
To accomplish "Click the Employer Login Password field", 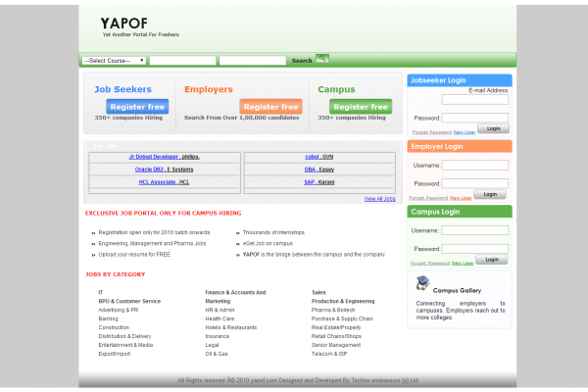I will (x=474, y=183).
